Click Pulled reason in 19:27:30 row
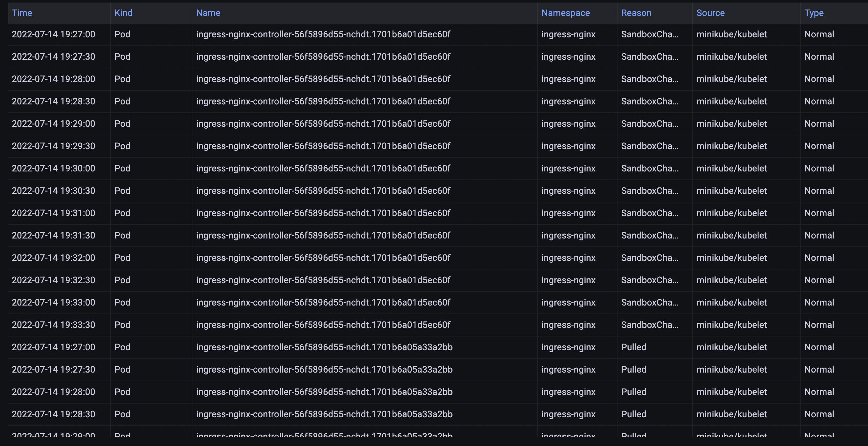The height and width of the screenshot is (446, 868). [633, 369]
